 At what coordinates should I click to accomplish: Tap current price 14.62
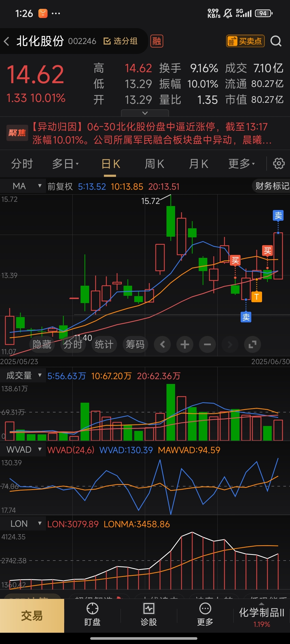click(x=35, y=74)
